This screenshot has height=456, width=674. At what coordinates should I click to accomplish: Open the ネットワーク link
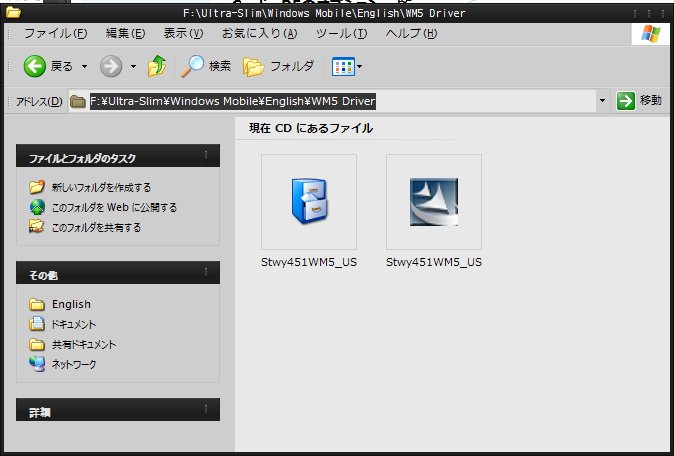(x=74, y=364)
